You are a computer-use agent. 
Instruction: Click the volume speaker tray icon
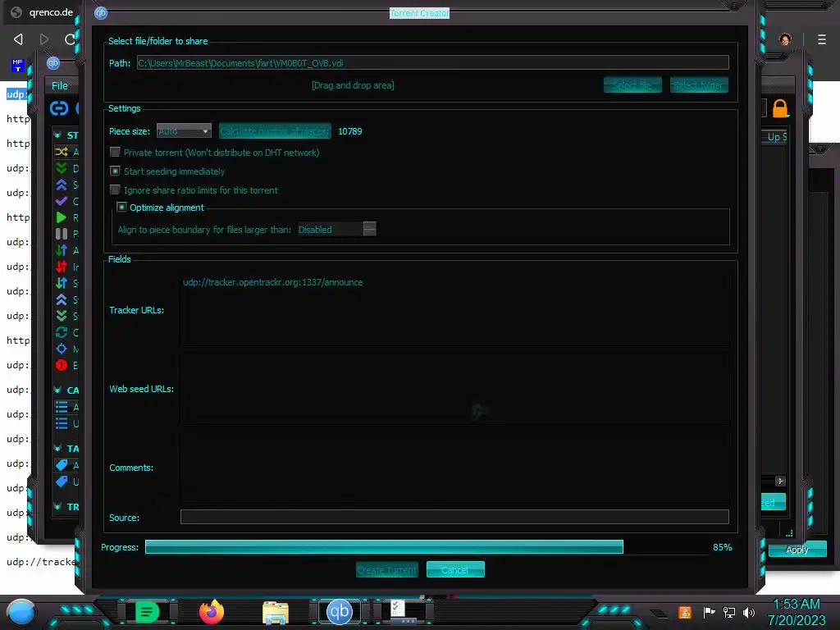click(749, 612)
